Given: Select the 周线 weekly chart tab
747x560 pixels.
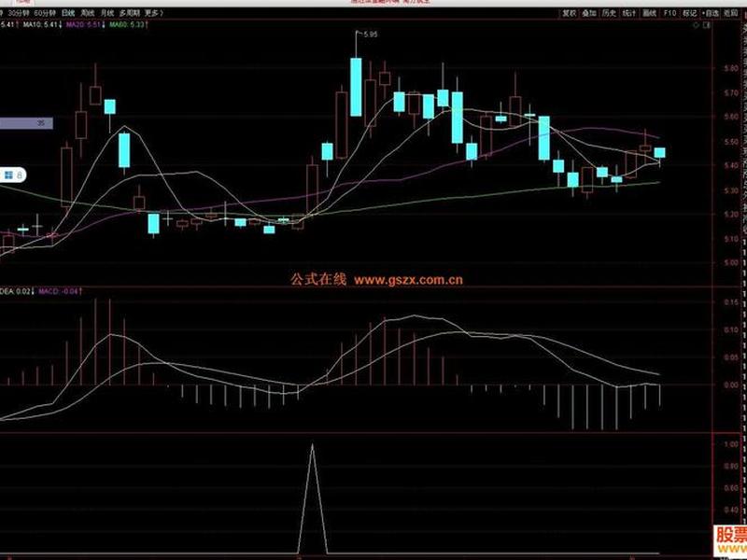Looking at the screenshot, I should click(88, 13).
